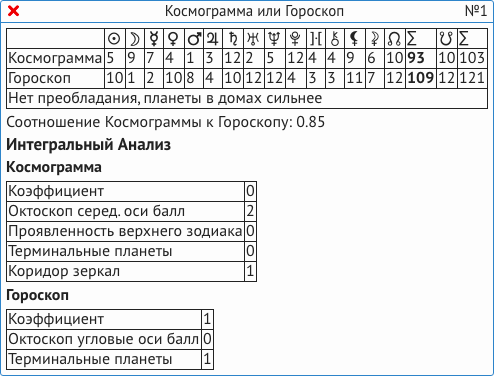Click the Pluto symbol column header
The image size is (494, 376).
click(295, 39)
